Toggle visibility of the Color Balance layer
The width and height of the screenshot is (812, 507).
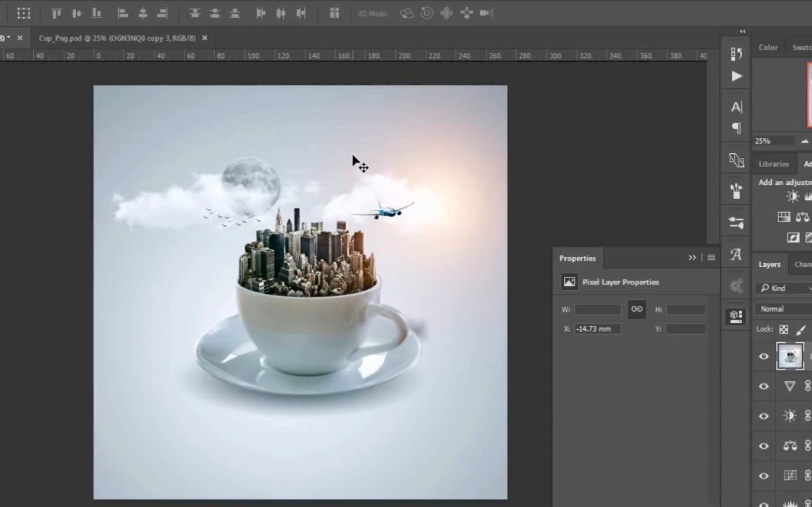click(x=763, y=446)
